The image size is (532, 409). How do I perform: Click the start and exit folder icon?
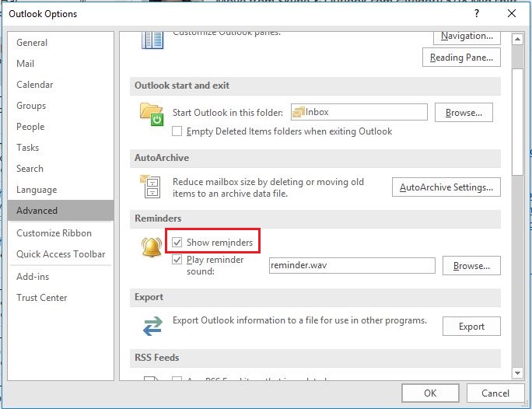coord(152,114)
